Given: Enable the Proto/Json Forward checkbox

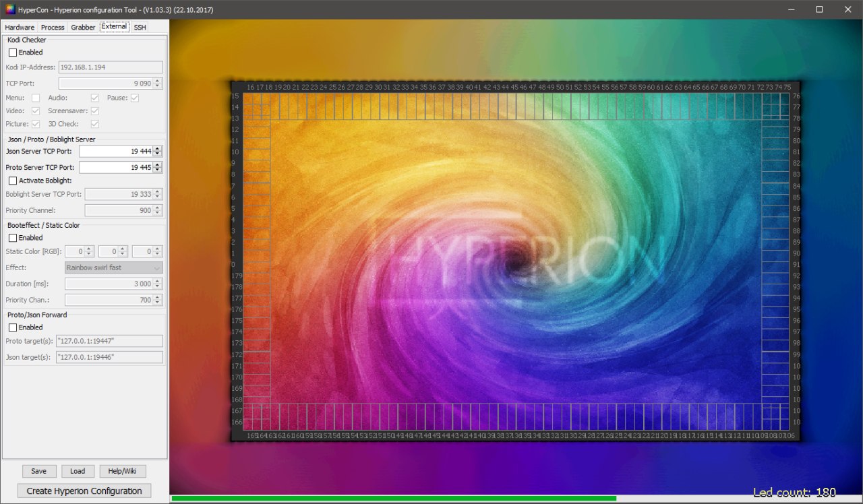Looking at the screenshot, I should 13,327.
